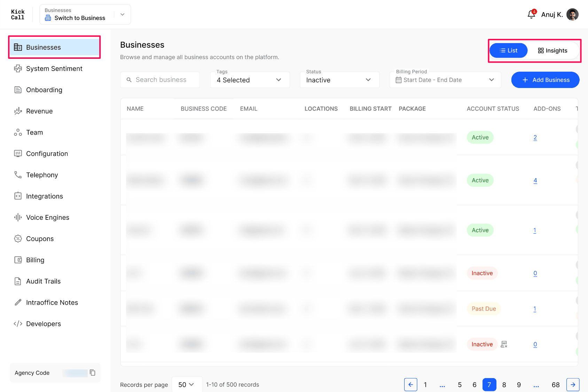Open the Billing Period date range picker
The image size is (588, 392).
pos(445,80)
